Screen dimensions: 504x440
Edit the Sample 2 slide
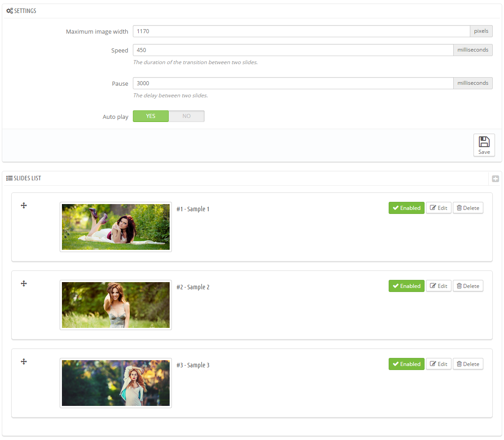[439, 286]
